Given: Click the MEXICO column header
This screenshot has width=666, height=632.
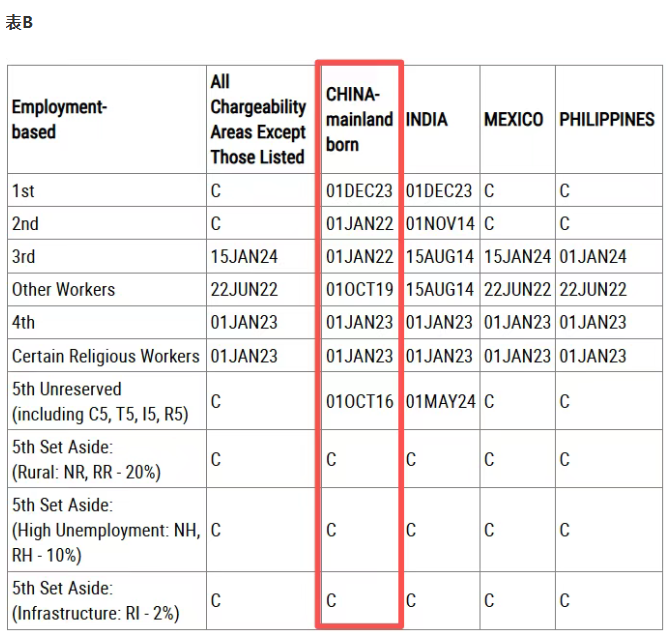Looking at the screenshot, I should (x=514, y=119).
